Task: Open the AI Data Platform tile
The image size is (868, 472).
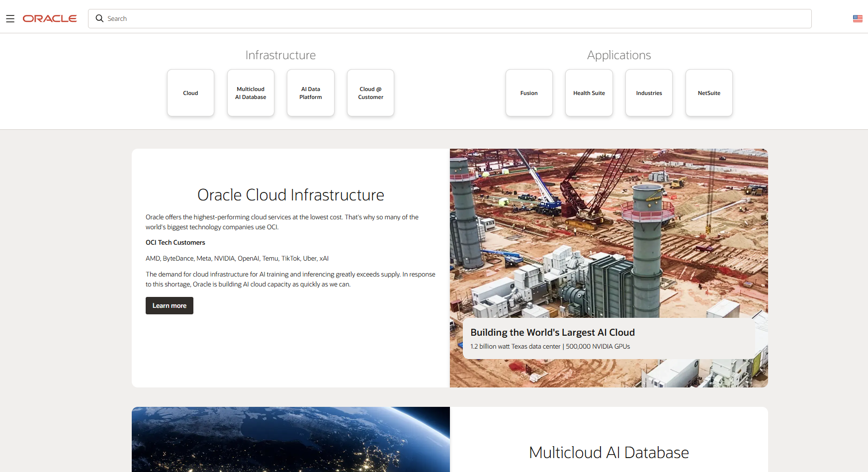Action: tap(311, 93)
